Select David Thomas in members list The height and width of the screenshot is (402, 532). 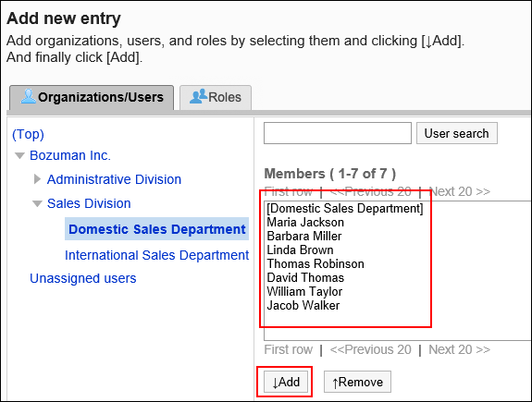tap(305, 277)
